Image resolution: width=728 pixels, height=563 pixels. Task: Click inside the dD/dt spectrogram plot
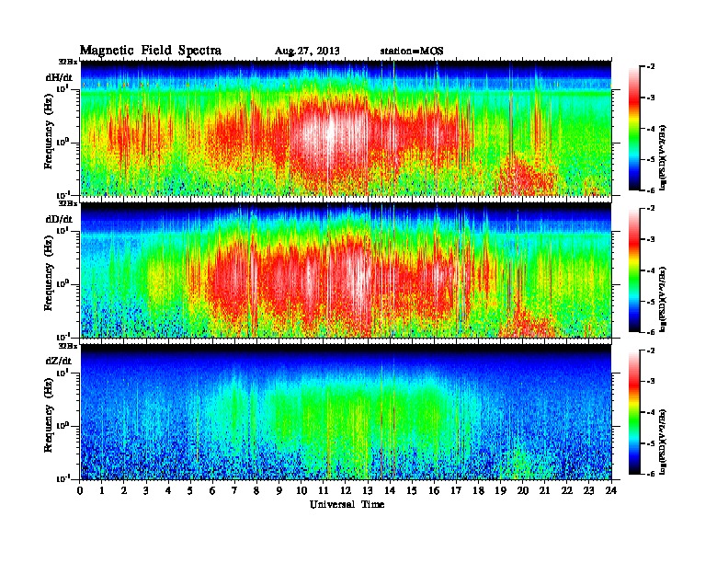click(x=346, y=270)
